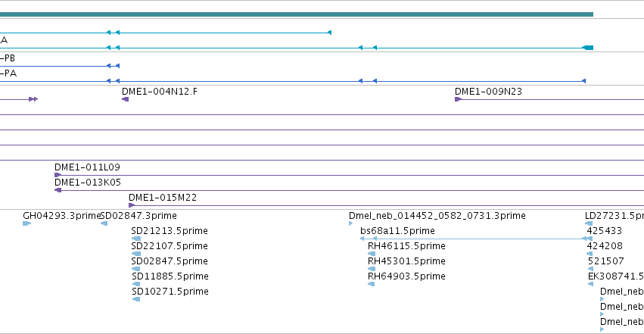
Task: Open Dmel_neb_014452_0582_0731.3prime feature
Action: (437, 216)
